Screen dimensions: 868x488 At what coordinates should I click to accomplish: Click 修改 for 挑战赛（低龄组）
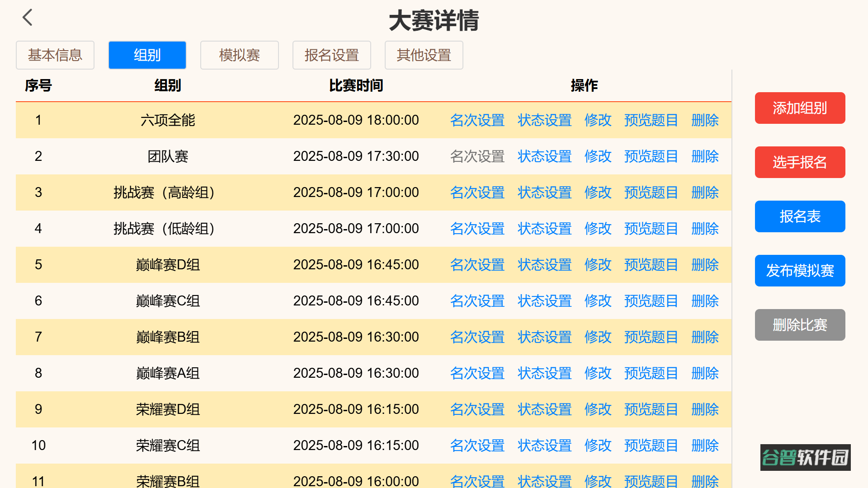598,229
